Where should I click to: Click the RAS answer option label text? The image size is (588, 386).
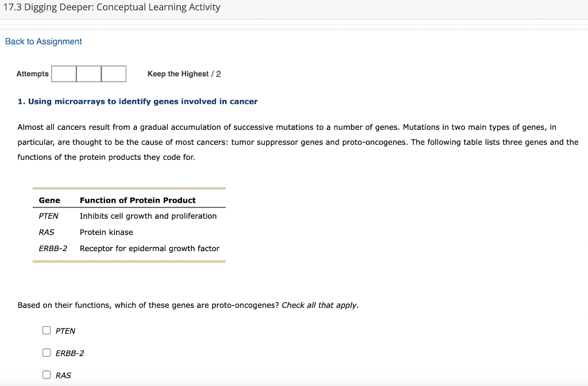63,376
